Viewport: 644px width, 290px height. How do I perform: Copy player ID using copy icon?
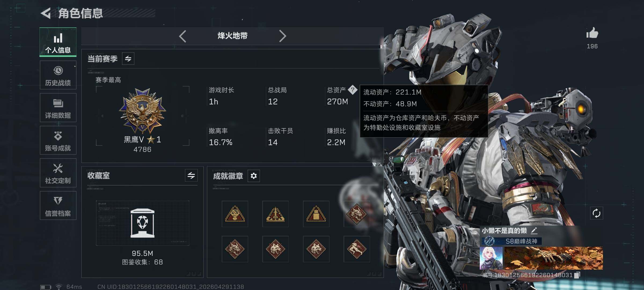click(x=577, y=275)
